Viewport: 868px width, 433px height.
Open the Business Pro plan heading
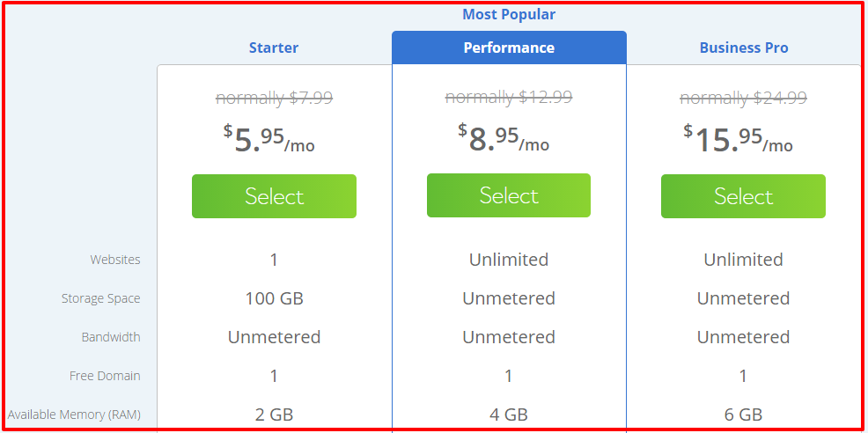pos(744,48)
